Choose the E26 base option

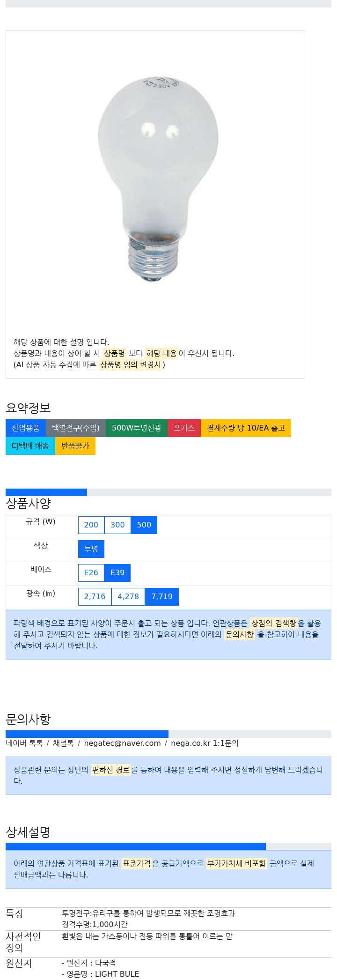tap(91, 573)
